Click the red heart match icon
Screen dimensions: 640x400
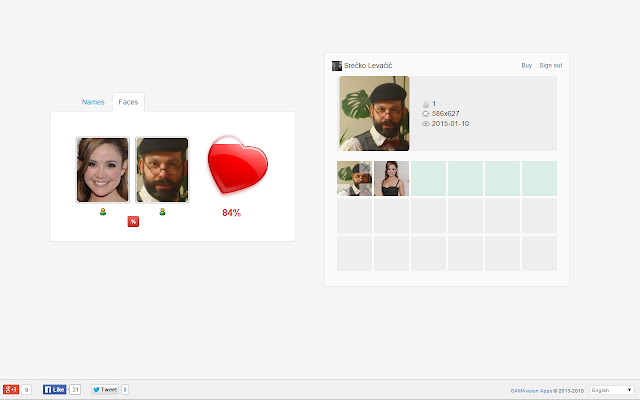point(237,165)
